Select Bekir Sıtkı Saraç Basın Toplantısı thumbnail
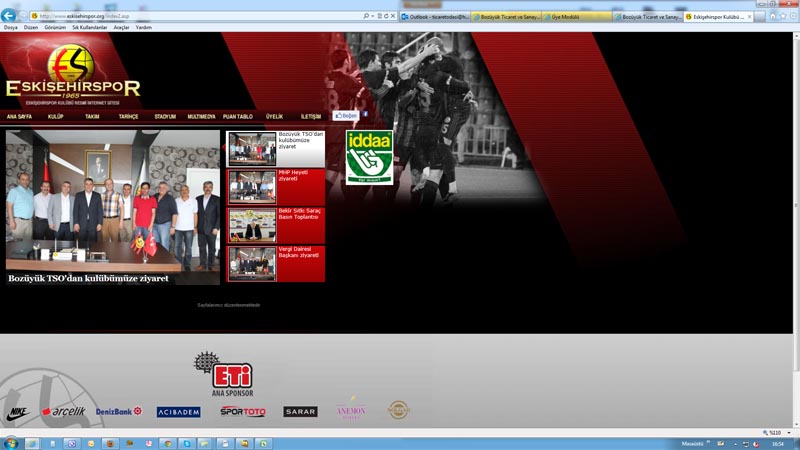 [252, 226]
